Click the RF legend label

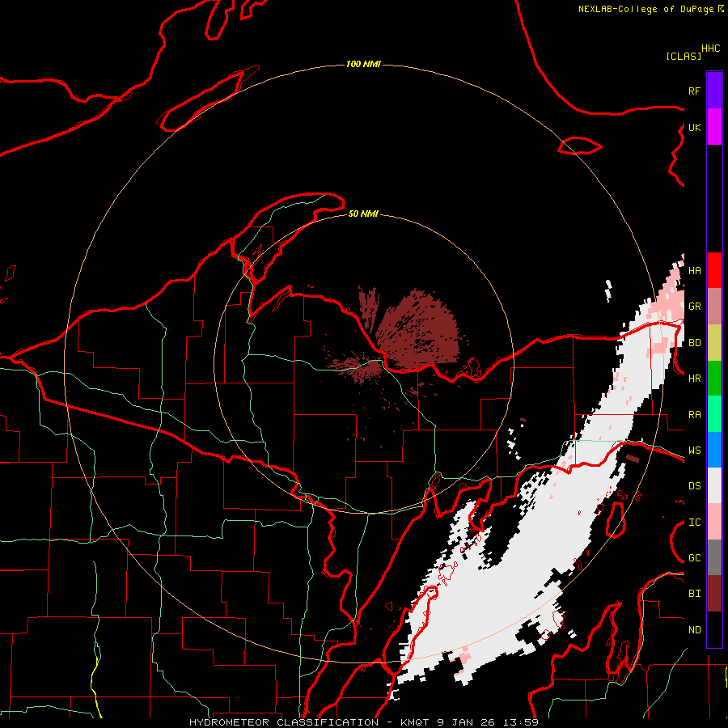(x=694, y=91)
